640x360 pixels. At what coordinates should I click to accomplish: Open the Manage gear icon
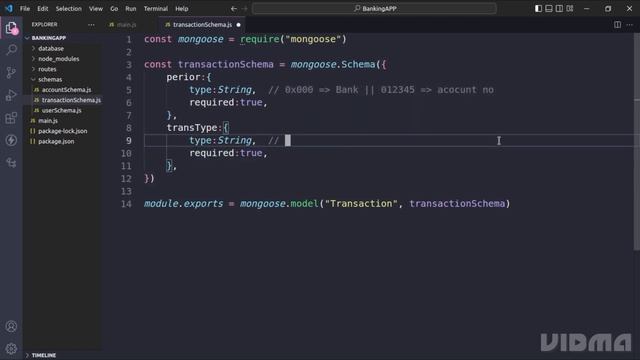(11, 349)
